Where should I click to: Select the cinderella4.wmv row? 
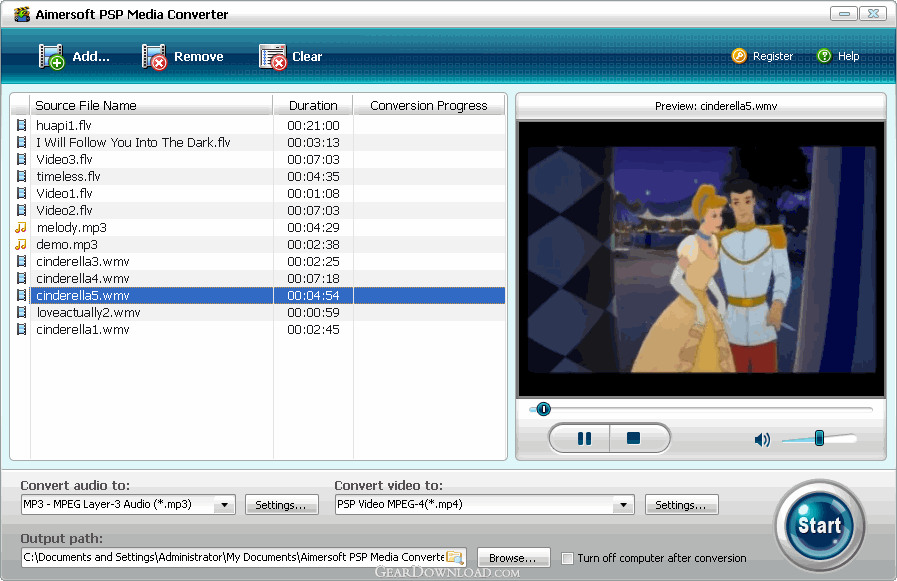tap(257, 278)
